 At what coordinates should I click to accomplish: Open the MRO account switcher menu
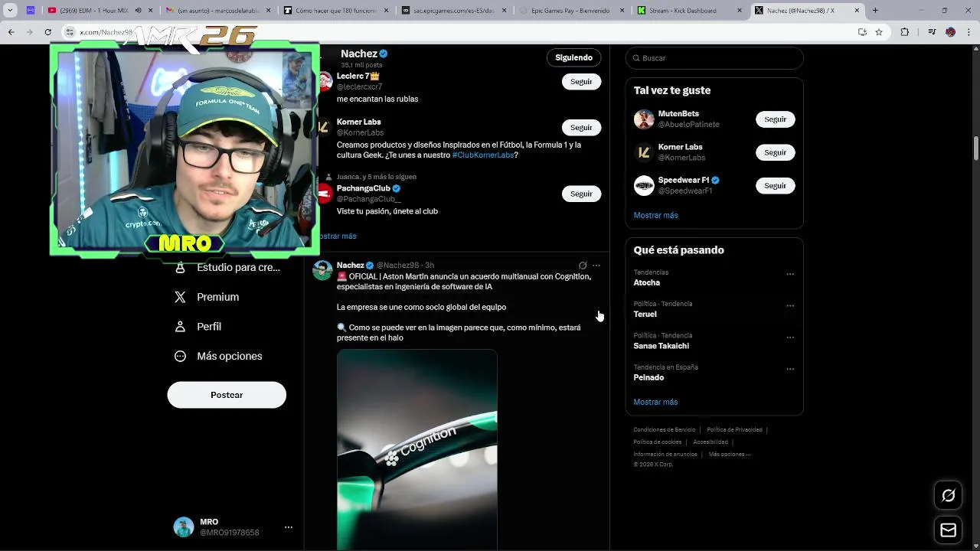click(x=289, y=527)
